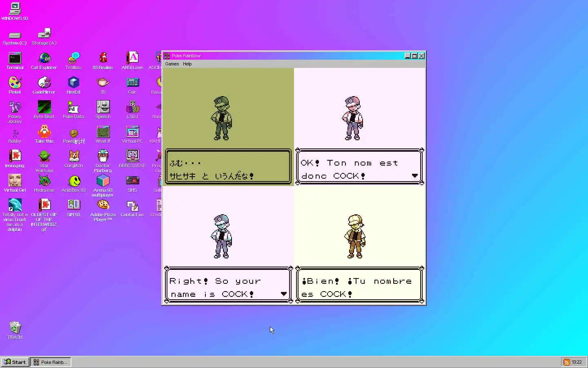Click the Poke Rainbow title bar text
Image resolution: width=588 pixels, height=368 pixels.
[x=186, y=56]
